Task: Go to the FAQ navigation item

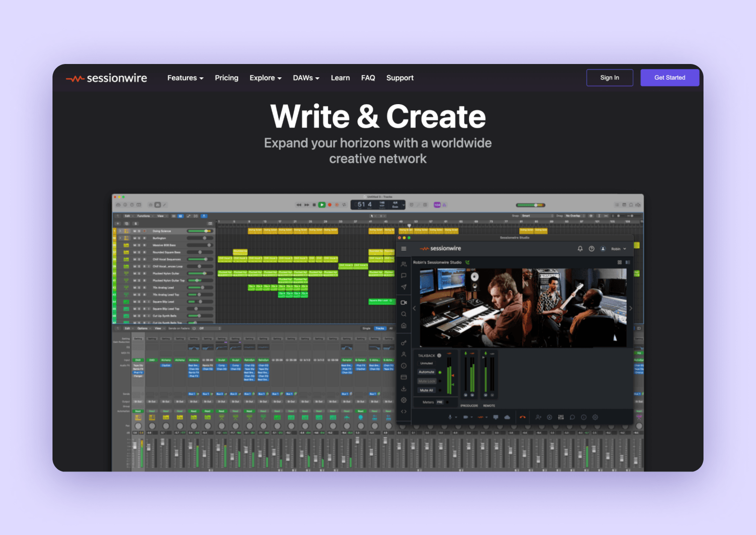Action: pos(368,78)
